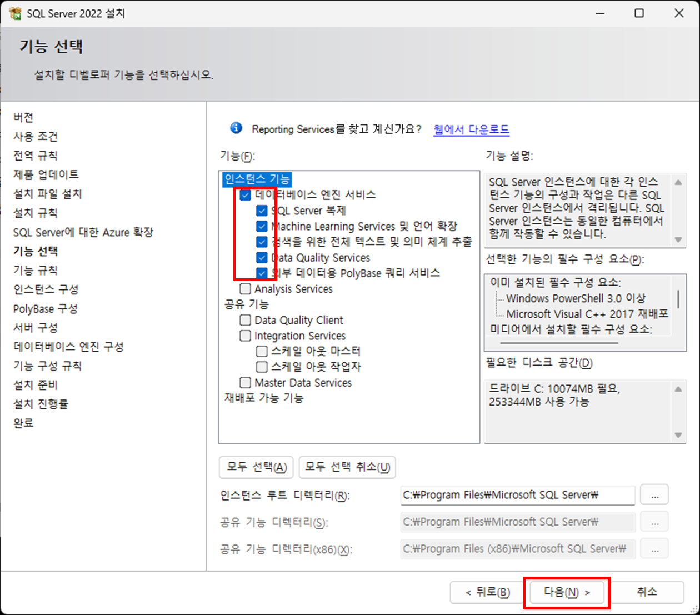Select the 데이터베이스 엔진 구성 step
The width and height of the screenshot is (700, 615).
68,347
